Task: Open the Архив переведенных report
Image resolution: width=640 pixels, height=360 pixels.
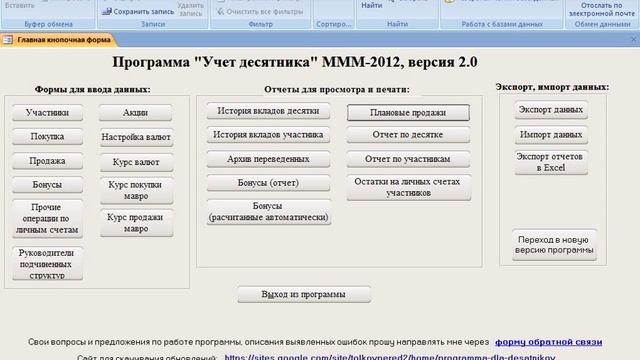Action: (268, 159)
